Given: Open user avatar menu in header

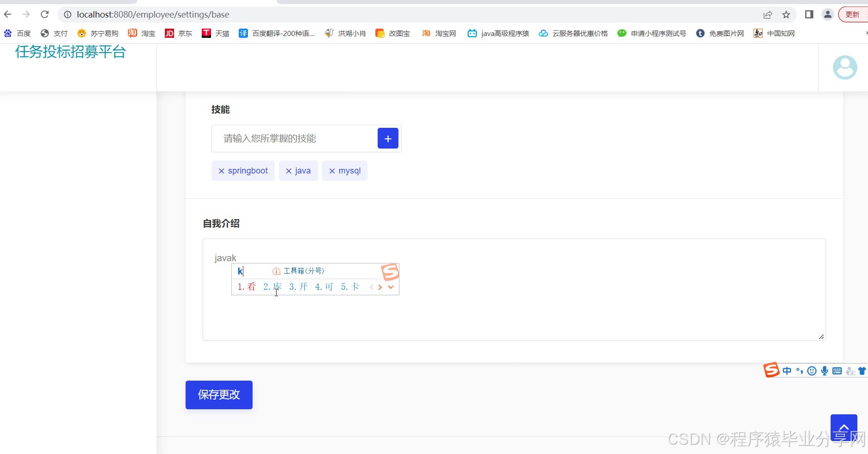Looking at the screenshot, I should coord(845,67).
